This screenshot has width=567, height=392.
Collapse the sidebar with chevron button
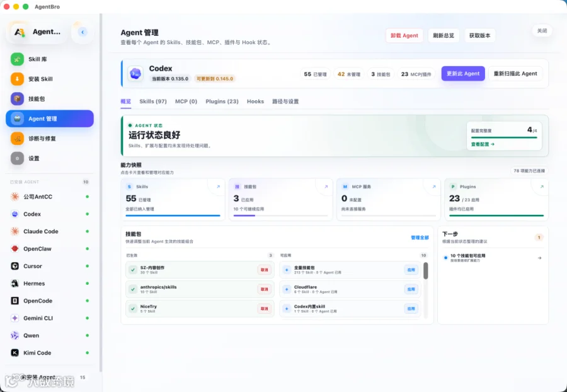pos(83,32)
